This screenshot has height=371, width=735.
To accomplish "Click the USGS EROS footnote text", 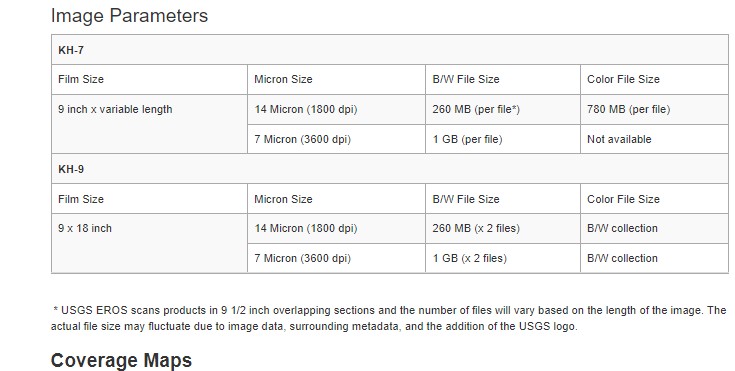I will [x=389, y=318].
